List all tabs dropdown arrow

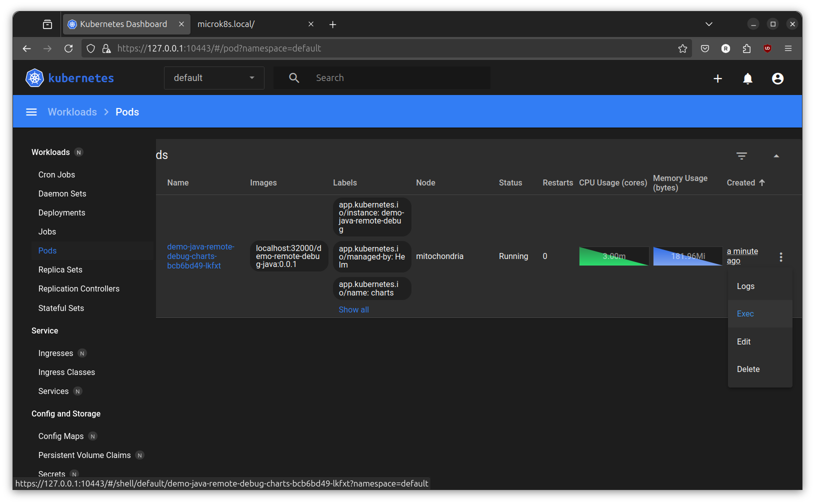[708, 24]
